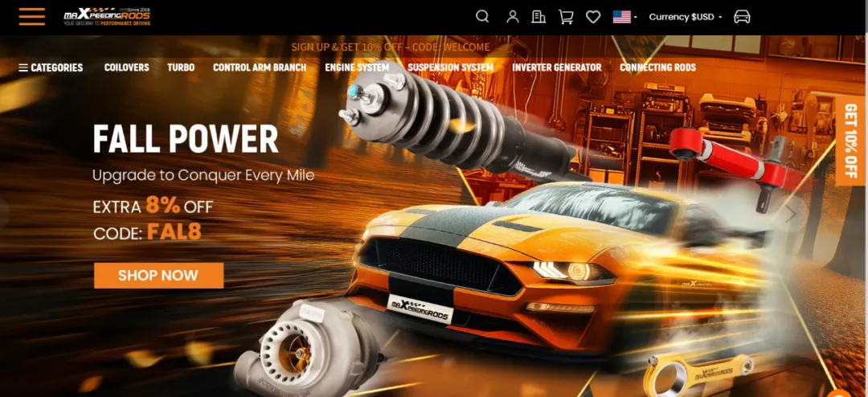
Task: Navigate to Inverter Generator
Action: [556, 68]
